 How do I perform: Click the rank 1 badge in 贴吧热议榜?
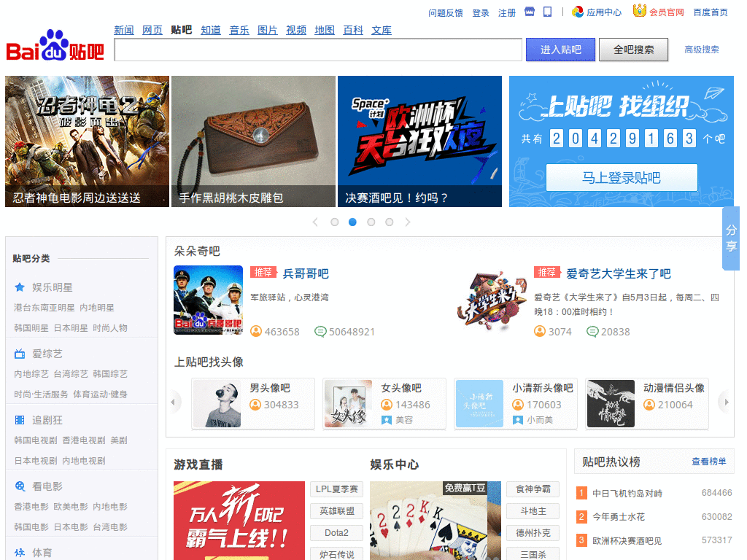[581, 493]
